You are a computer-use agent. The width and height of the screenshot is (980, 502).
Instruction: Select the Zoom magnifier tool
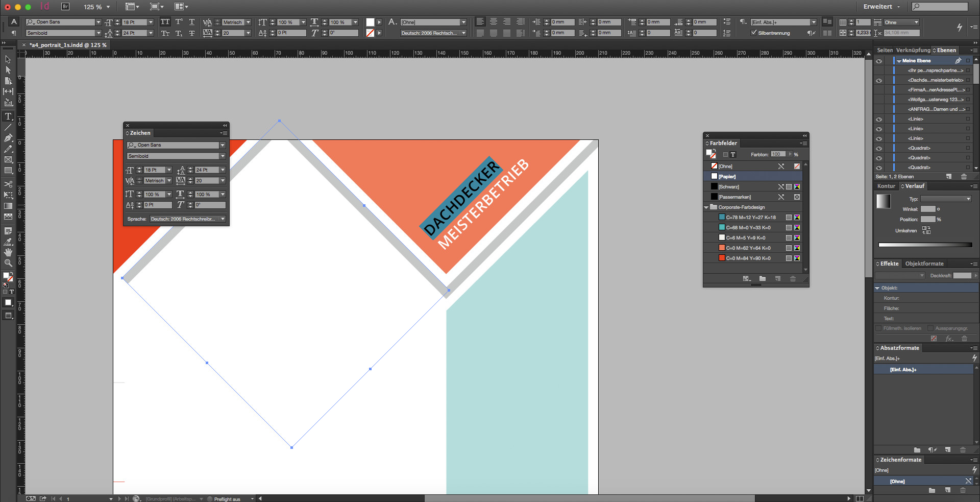8,263
